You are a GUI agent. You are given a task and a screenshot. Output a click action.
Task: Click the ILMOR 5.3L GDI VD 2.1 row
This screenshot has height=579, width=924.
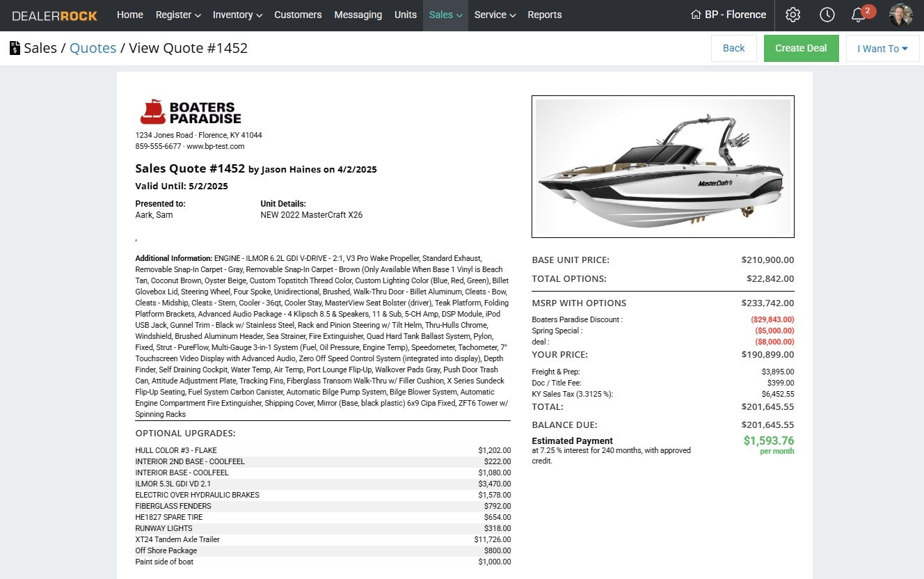pos(323,484)
